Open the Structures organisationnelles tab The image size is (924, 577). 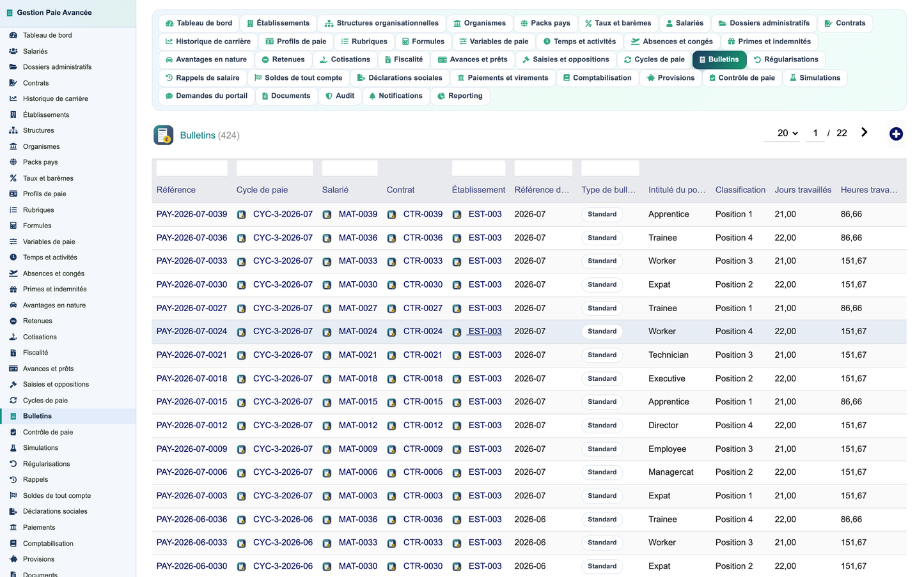[382, 23]
